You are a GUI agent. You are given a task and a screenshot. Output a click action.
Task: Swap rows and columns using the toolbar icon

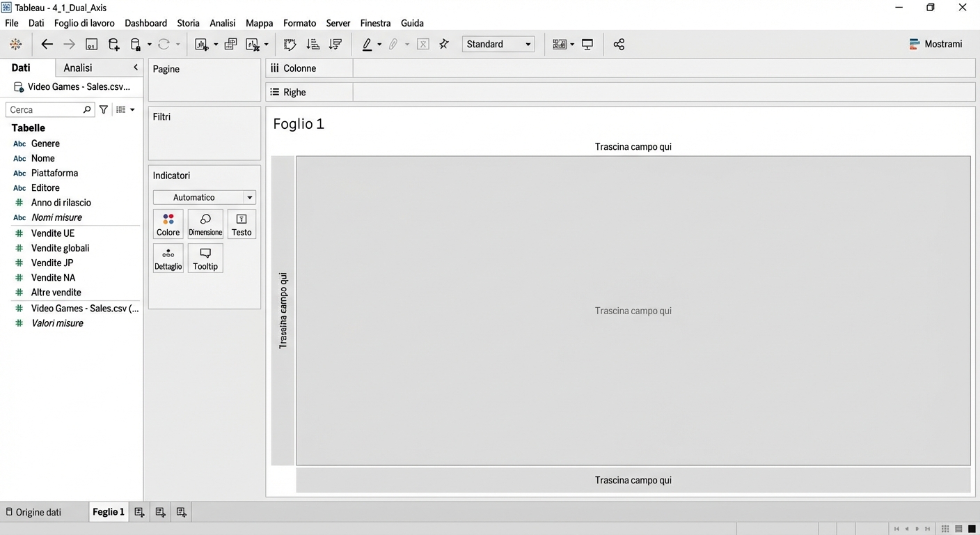290,44
